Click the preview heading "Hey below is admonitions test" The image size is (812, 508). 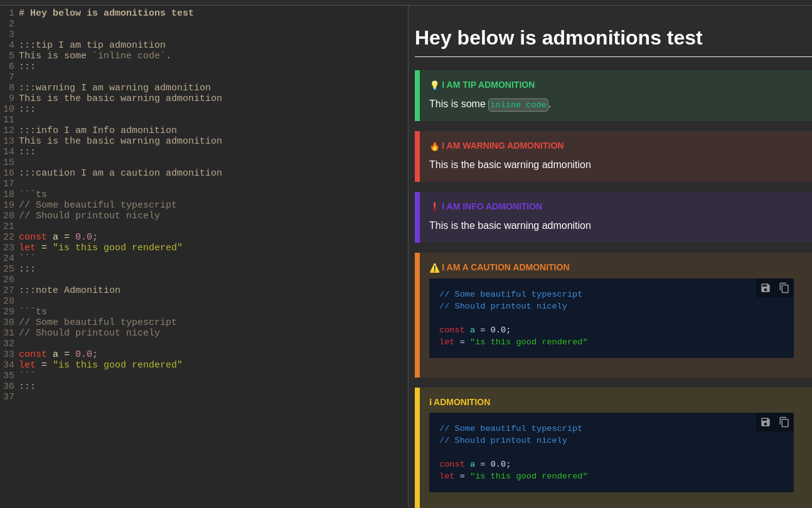click(558, 38)
